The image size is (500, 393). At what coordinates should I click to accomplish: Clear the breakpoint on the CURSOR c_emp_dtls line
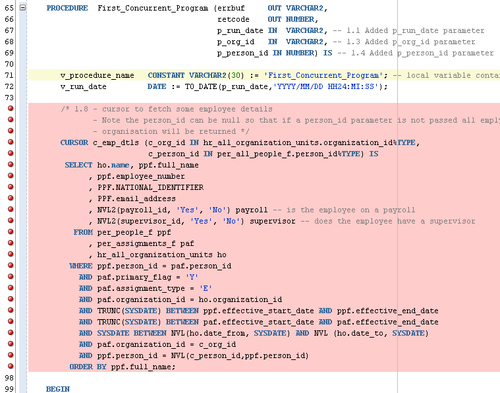[11, 142]
